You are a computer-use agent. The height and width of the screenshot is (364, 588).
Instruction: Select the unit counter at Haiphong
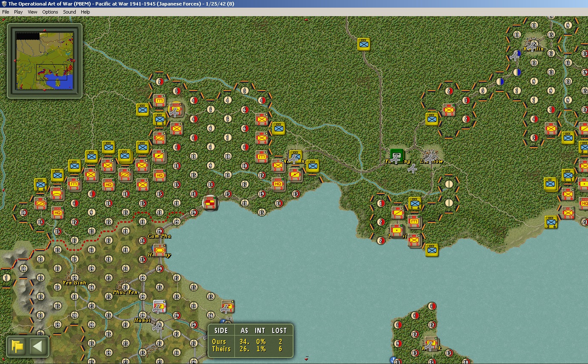click(159, 250)
